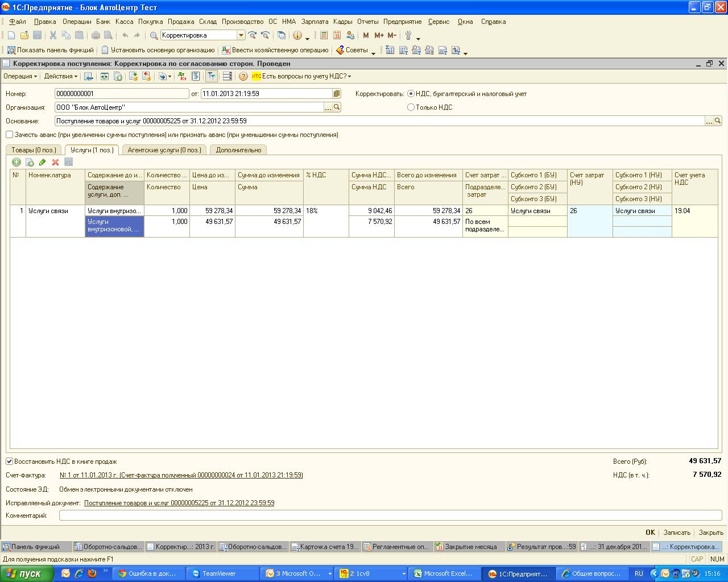Click the pencil edit row icon
Image resolution: width=728 pixels, height=582 pixels.
(42, 163)
